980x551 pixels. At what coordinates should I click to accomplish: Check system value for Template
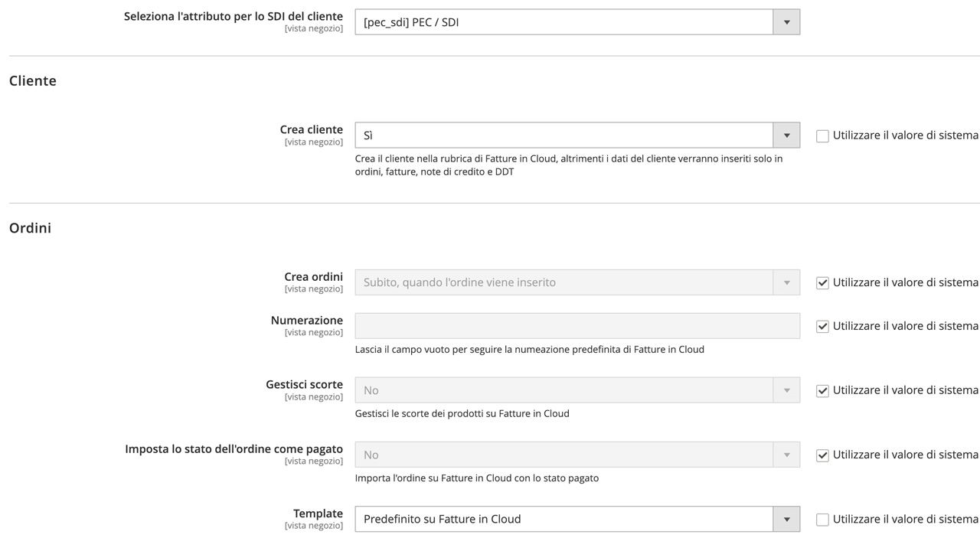pyautogui.click(x=822, y=520)
